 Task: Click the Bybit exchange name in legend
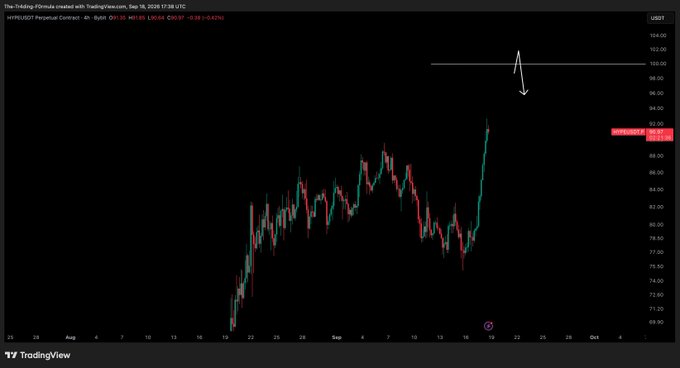(x=100, y=18)
